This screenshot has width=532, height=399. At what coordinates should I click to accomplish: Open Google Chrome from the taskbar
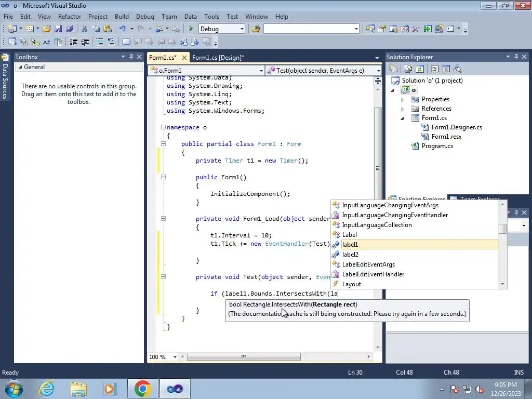(x=142, y=389)
